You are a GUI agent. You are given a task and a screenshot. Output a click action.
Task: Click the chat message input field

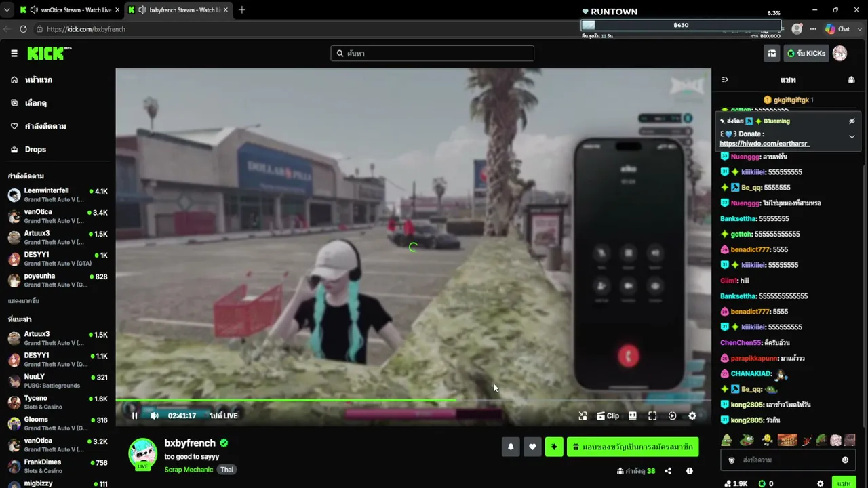click(x=788, y=460)
